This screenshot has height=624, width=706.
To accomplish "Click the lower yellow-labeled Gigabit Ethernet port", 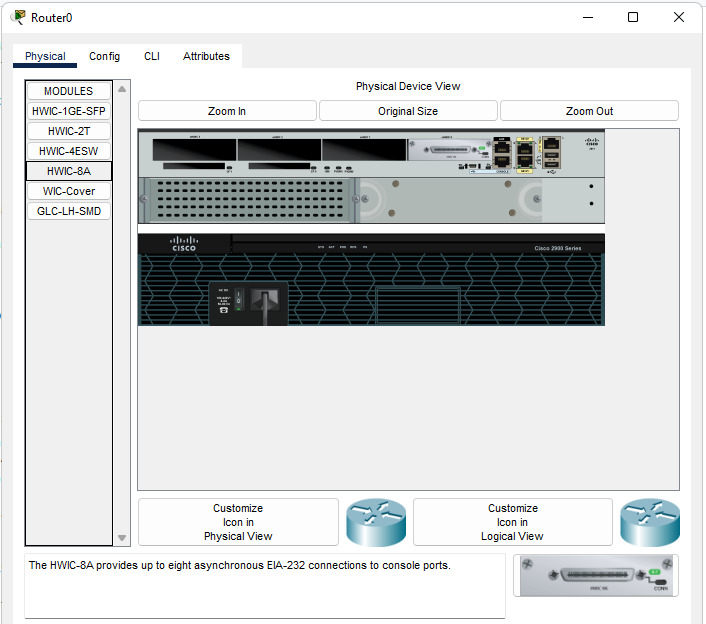I will click(525, 161).
